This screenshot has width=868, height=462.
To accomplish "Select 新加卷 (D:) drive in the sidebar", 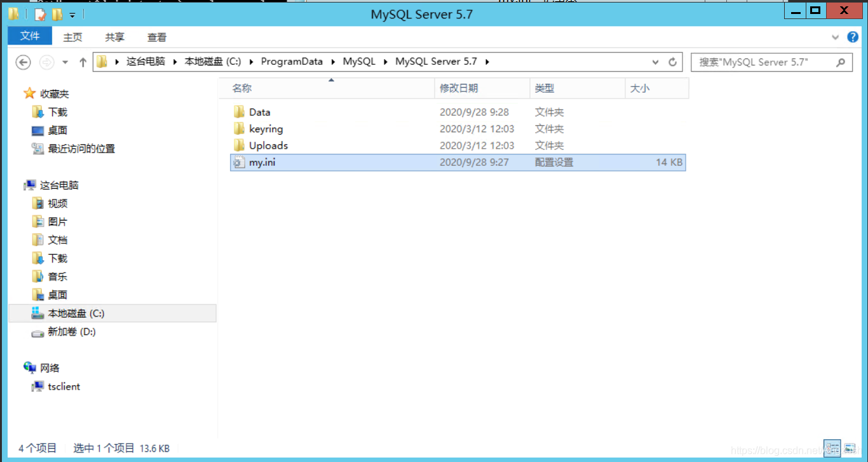I will click(x=72, y=332).
